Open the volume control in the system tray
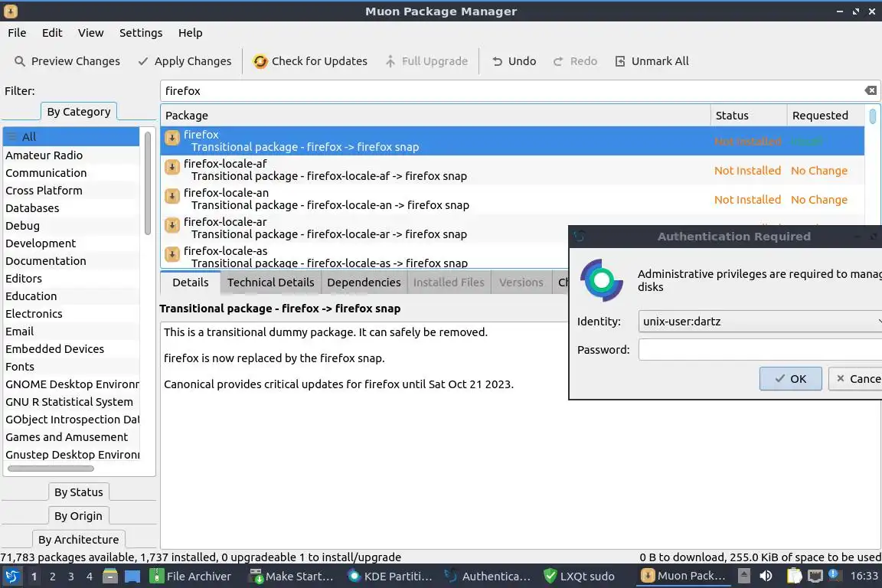 point(766,577)
